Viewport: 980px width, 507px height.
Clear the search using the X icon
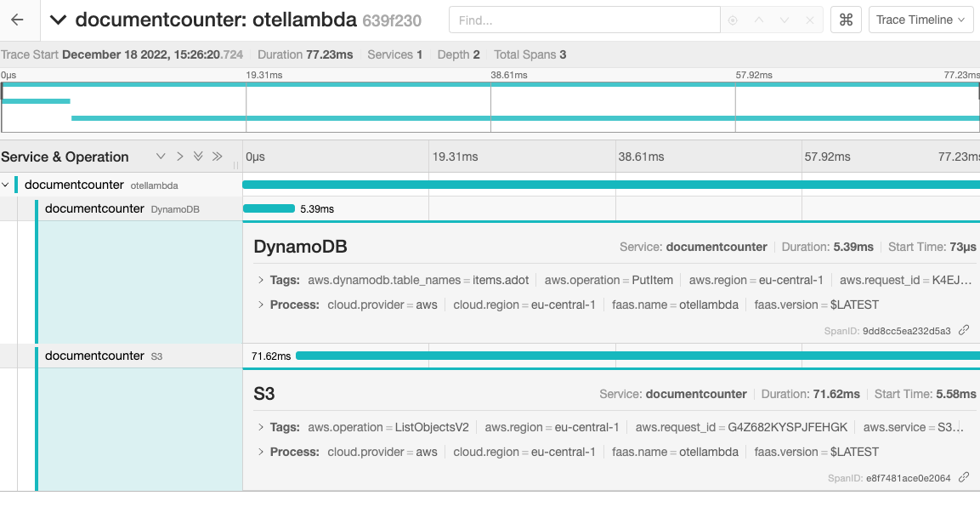tap(810, 20)
